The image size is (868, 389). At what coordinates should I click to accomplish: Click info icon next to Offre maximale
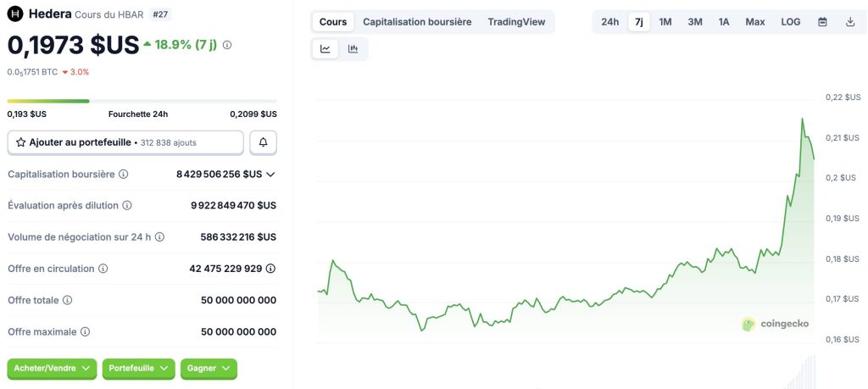pyautogui.click(x=85, y=332)
